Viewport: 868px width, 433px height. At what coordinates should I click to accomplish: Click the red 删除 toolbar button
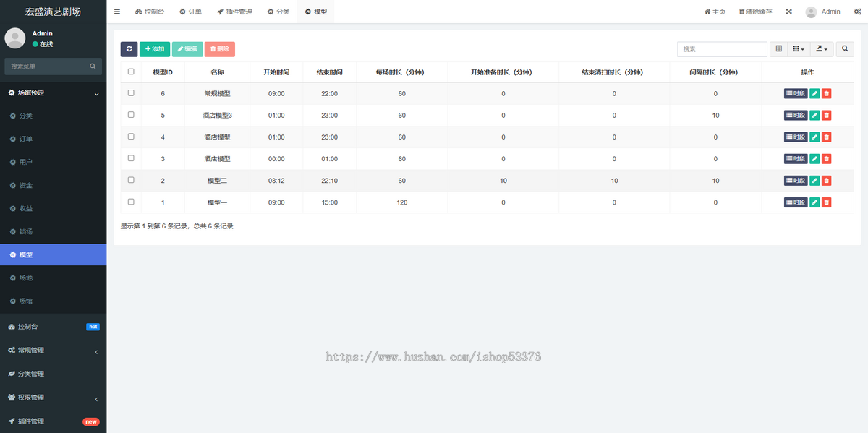coord(220,49)
